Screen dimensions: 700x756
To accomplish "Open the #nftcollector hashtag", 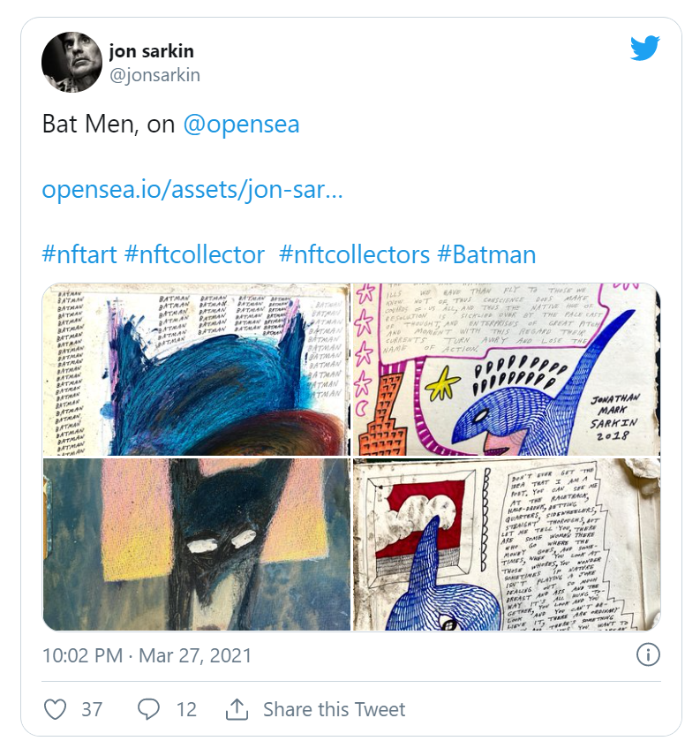I will point(194,255).
